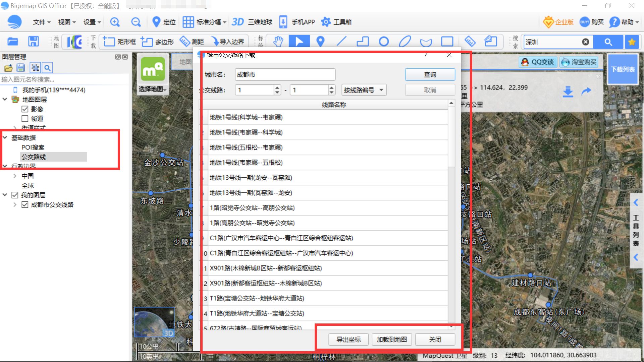Toggle the 影像 layer checkbox
The width and height of the screenshot is (644, 362).
pyautogui.click(x=25, y=109)
